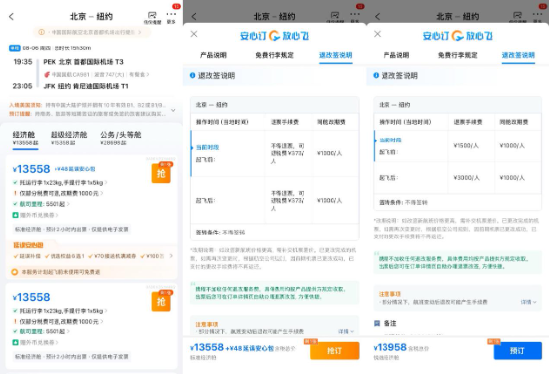Switch to the 产品说明 tab in the 抢订 popup
550x375 pixels.
click(213, 55)
